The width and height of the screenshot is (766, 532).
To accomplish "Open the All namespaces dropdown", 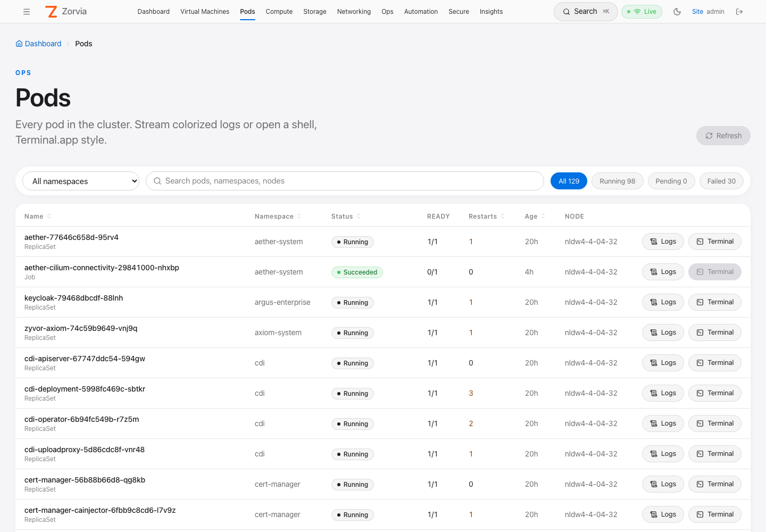I will [x=81, y=181].
